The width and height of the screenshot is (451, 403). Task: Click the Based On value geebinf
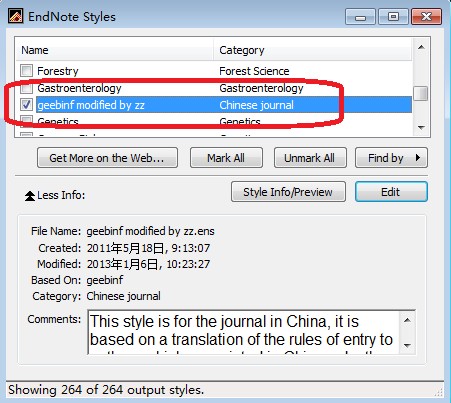click(x=105, y=280)
